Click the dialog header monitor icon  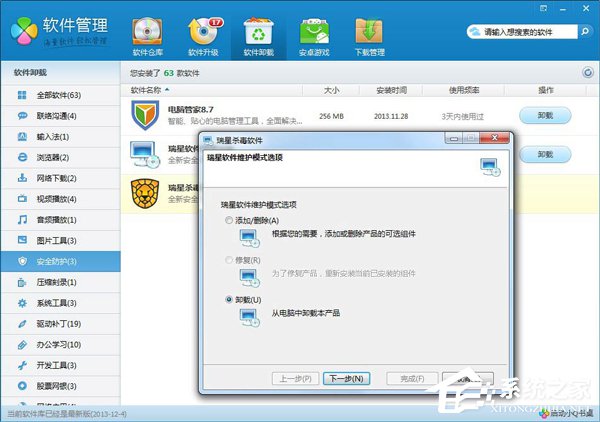[x=490, y=168]
